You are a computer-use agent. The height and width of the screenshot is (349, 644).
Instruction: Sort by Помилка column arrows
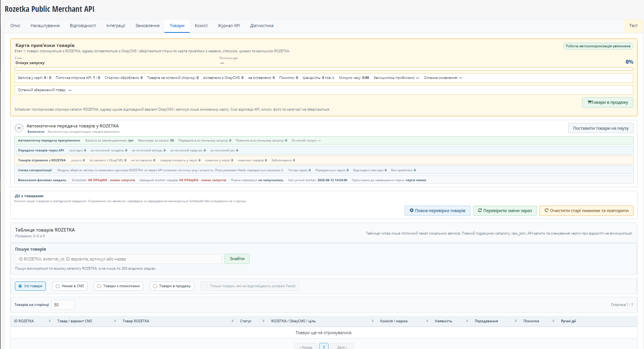(553, 321)
